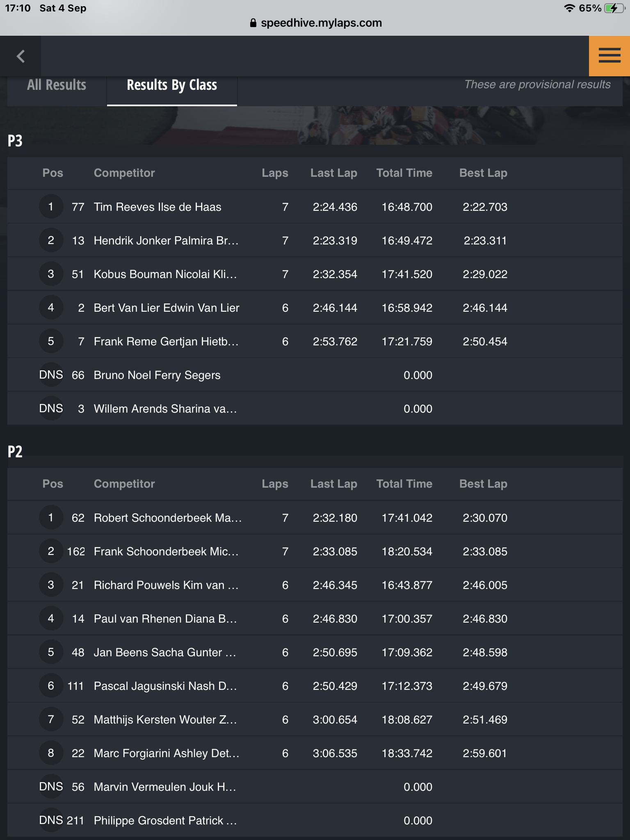Open Hendrik Jonker Palmira competitor row
The width and height of the screenshot is (630, 840).
[x=315, y=240]
